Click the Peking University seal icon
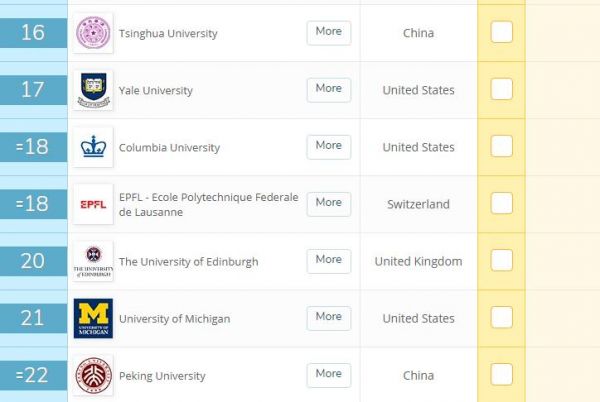 93,375
